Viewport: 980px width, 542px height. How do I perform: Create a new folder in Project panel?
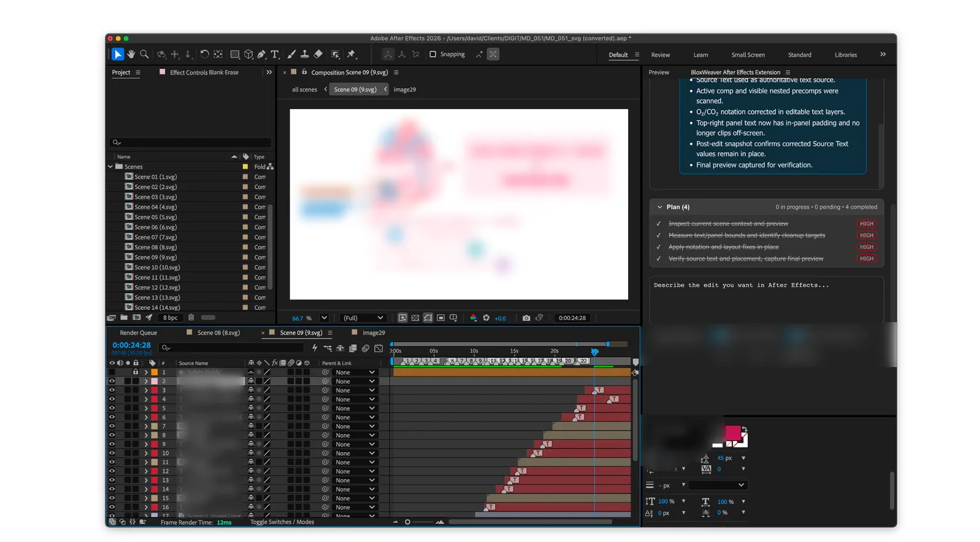[124, 318]
